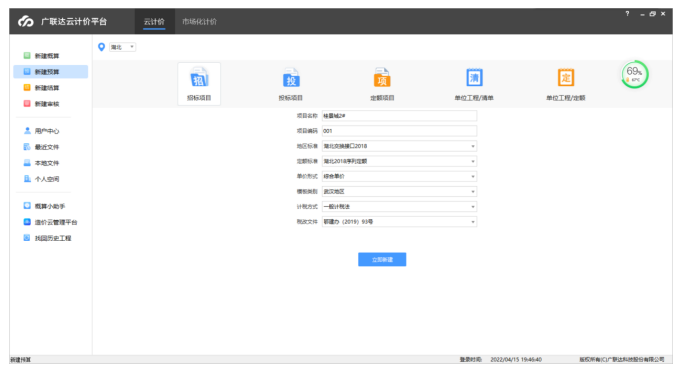Click the 69% floating performance ball
The image size is (682, 370).
tap(635, 74)
